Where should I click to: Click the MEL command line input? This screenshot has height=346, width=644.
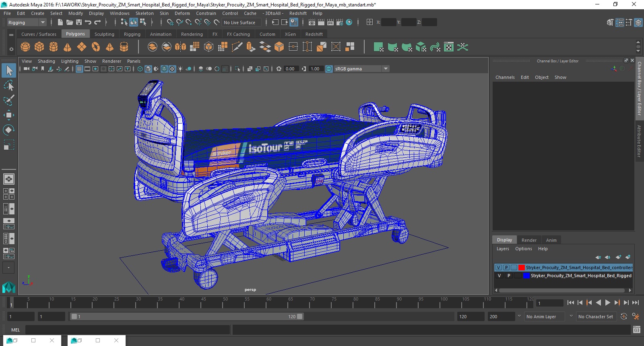[128, 330]
